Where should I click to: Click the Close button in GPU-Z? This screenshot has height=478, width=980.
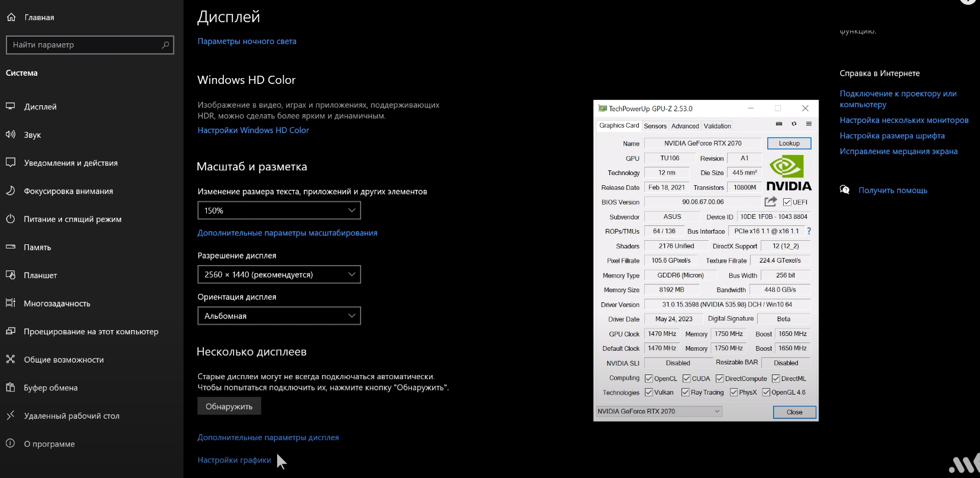pos(794,412)
